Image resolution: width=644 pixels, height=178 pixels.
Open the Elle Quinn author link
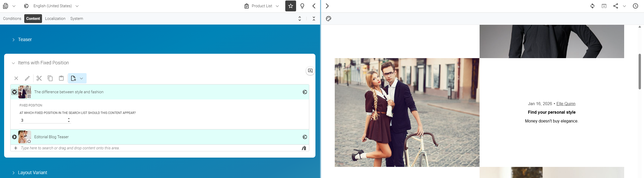point(566,104)
